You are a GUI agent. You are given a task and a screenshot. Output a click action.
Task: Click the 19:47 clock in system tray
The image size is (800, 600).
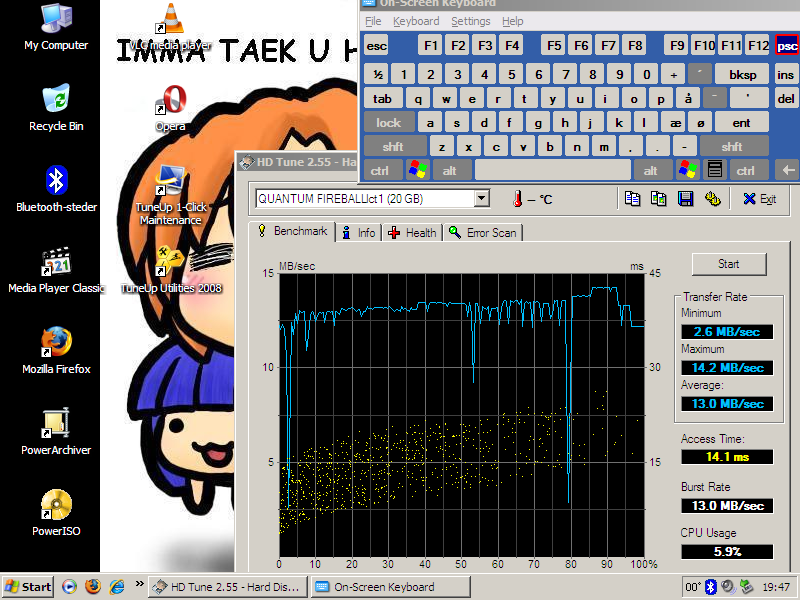tap(776, 587)
